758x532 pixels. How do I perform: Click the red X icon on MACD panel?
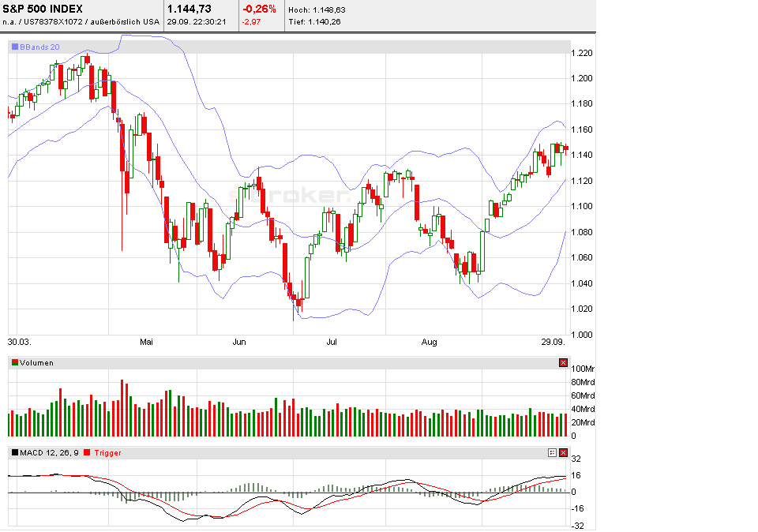click(564, 452)
